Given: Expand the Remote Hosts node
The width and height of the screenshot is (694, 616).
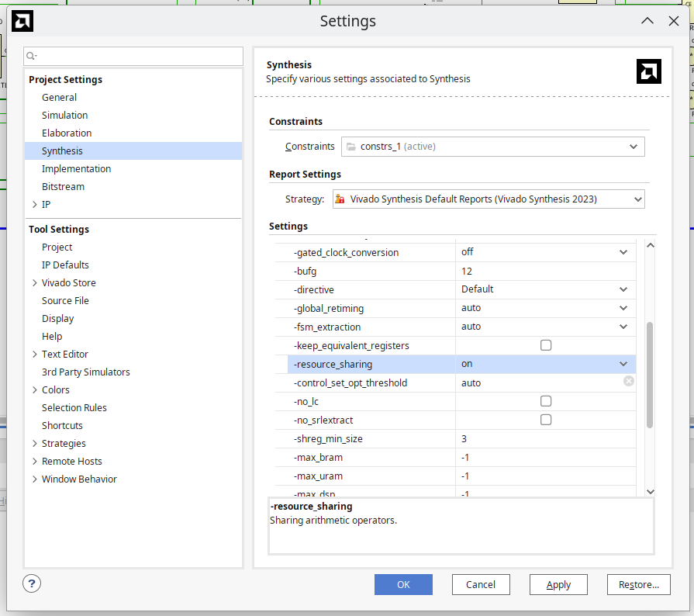Looking at the screenshot, I should 35,462.
